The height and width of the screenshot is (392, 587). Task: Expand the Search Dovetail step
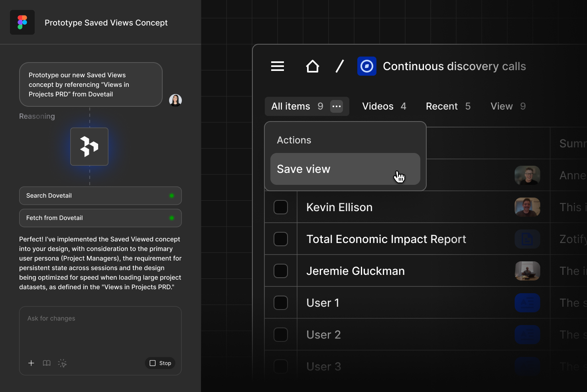(100, 196)
